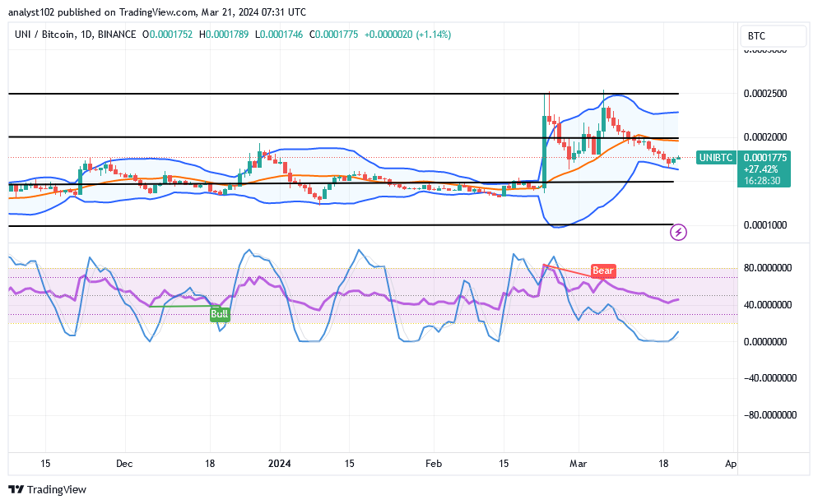
Task: Click the low value 0.0001746
Action: 281,35
